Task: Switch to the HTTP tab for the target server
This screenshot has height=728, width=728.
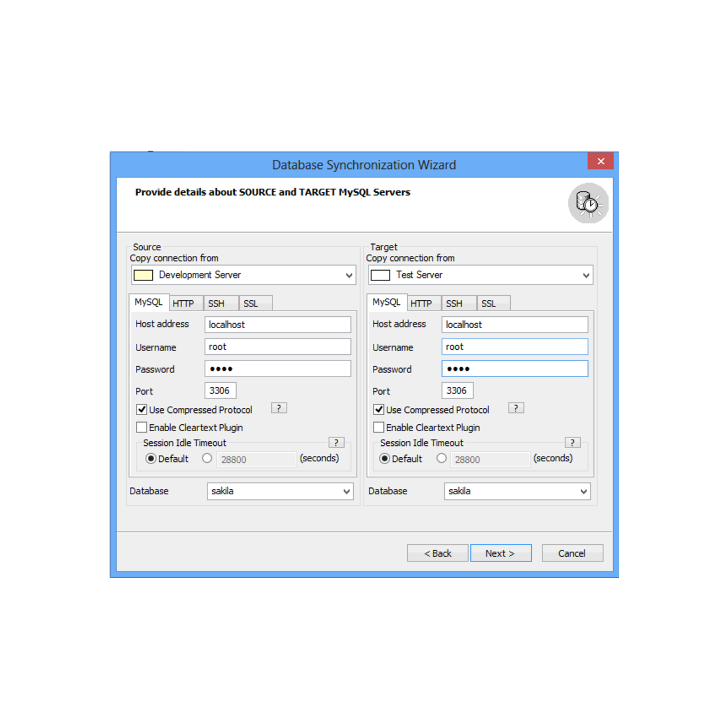Action: pos(423,303)
